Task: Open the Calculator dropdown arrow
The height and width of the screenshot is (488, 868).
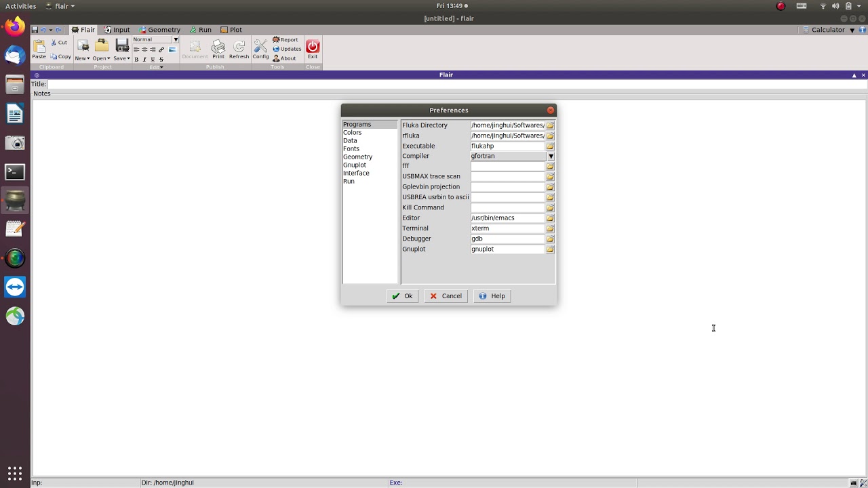Action: pos(852,30)
